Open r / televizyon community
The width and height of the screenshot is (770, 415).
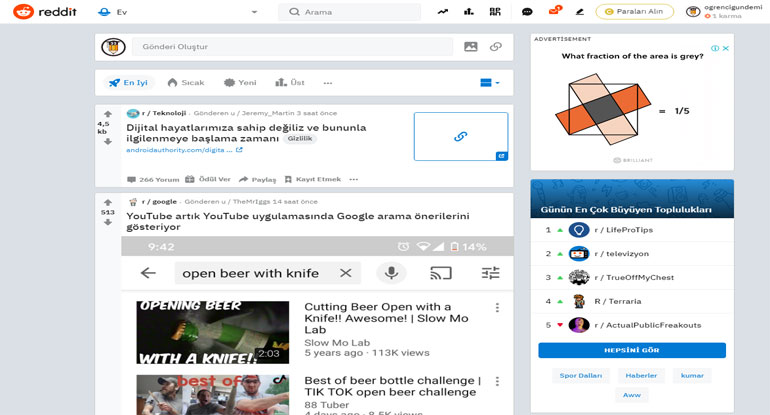pyautogui.click(x=621, y=254)
